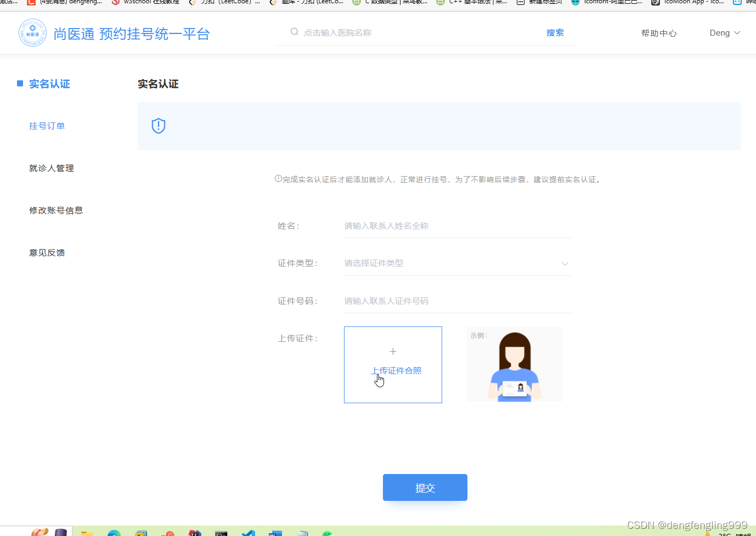Open 意见反馈 in the sidebar
756x536 pixels.
tap(47, 253)
